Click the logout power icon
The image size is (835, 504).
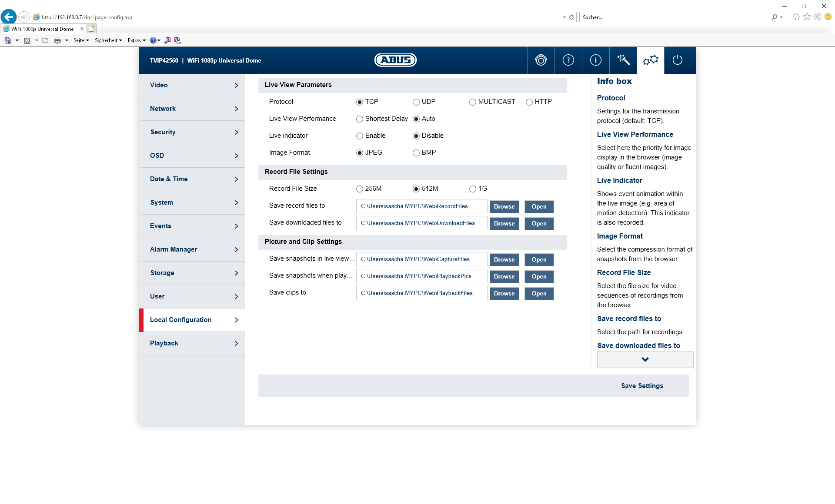[x=678, y=60]
